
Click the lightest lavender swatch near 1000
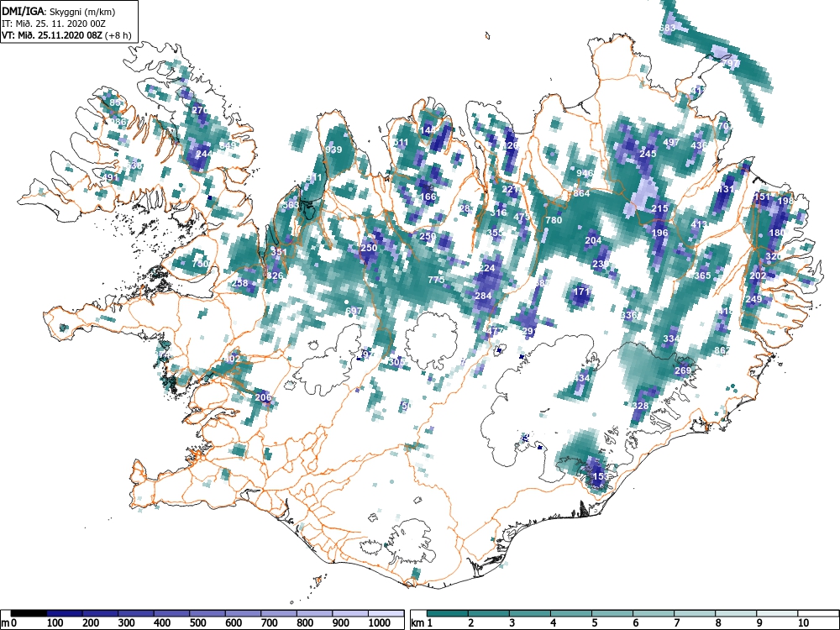(386, 613)
